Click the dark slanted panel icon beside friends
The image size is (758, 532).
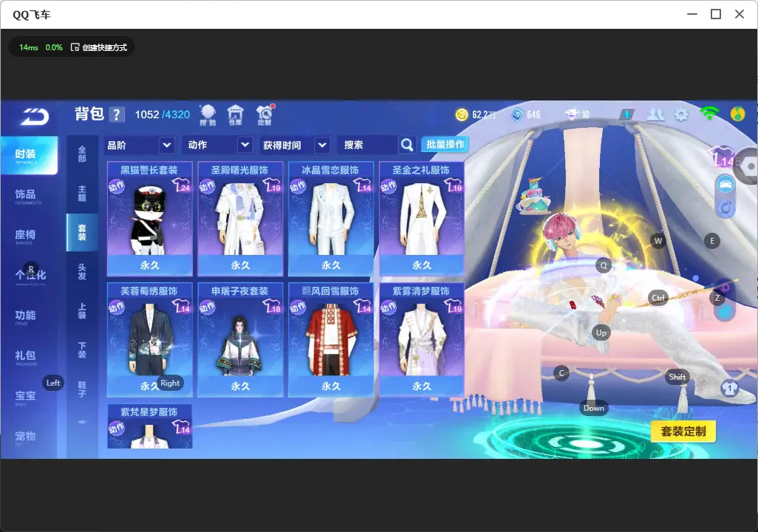[x=626, y=115]
